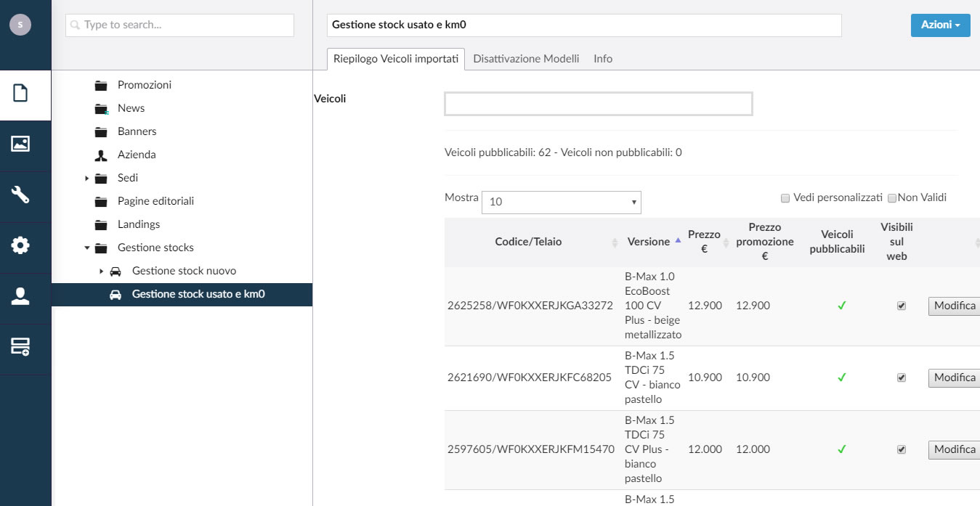Collapse the Gestione stocks folder
980x506 pixels.
tap(86, 248)
